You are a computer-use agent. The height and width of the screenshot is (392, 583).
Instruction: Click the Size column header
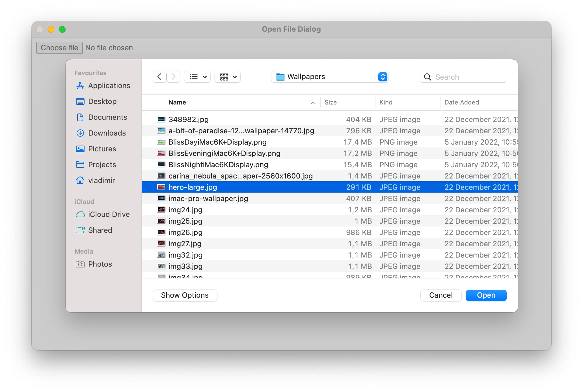click(331, 102)
